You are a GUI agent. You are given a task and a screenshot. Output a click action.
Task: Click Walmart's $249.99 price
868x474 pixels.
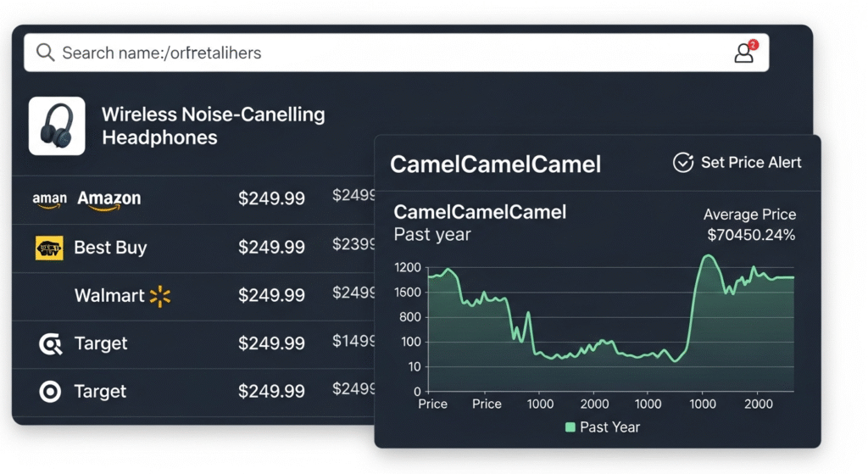tap(271, 296)
